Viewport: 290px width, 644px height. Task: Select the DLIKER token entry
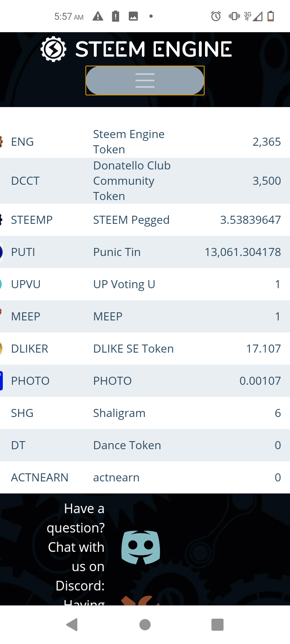click(145, 349)
